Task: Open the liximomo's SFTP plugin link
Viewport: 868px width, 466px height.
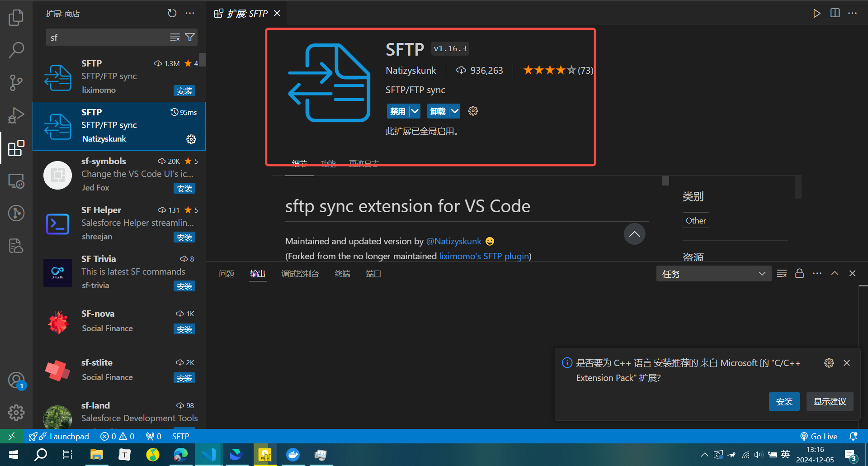Action: tap(484, 256)
